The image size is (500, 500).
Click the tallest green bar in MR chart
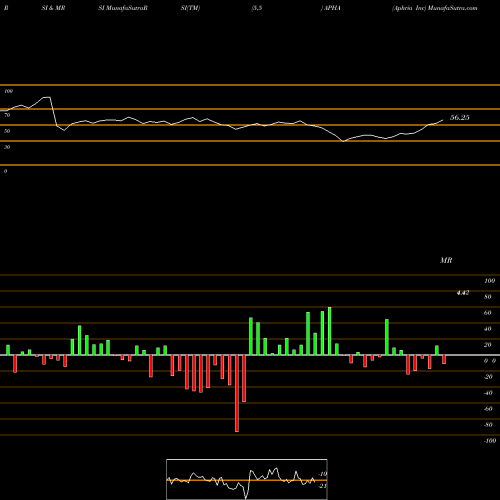tap(329, 331)
